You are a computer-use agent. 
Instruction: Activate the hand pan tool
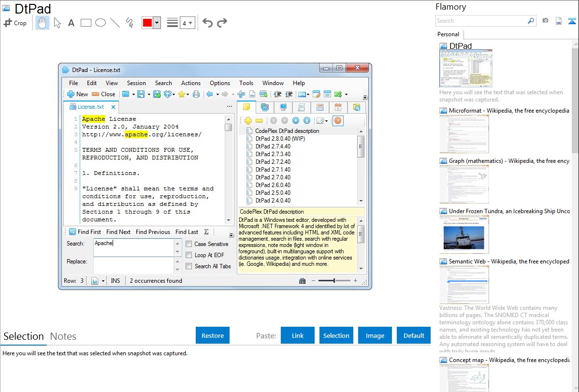tap(43, 23)
